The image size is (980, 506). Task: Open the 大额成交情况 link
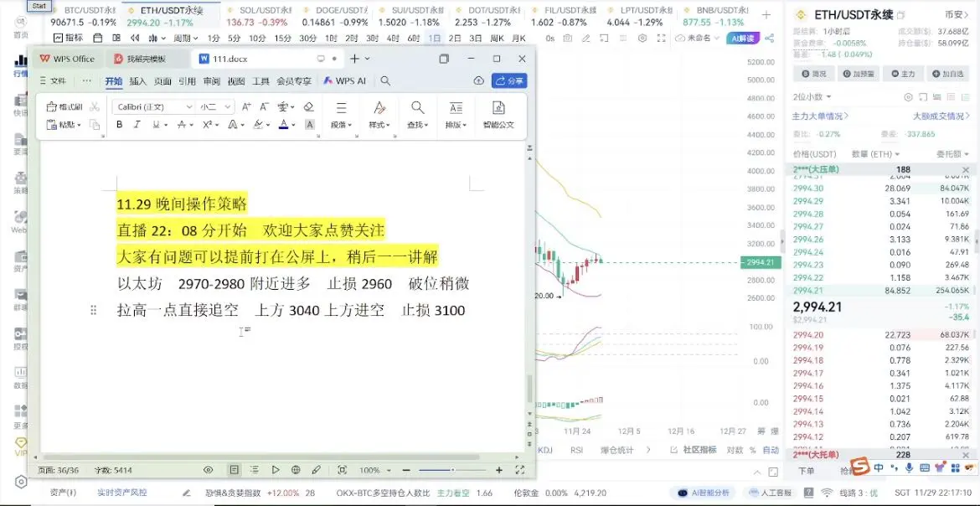[941, 116]
